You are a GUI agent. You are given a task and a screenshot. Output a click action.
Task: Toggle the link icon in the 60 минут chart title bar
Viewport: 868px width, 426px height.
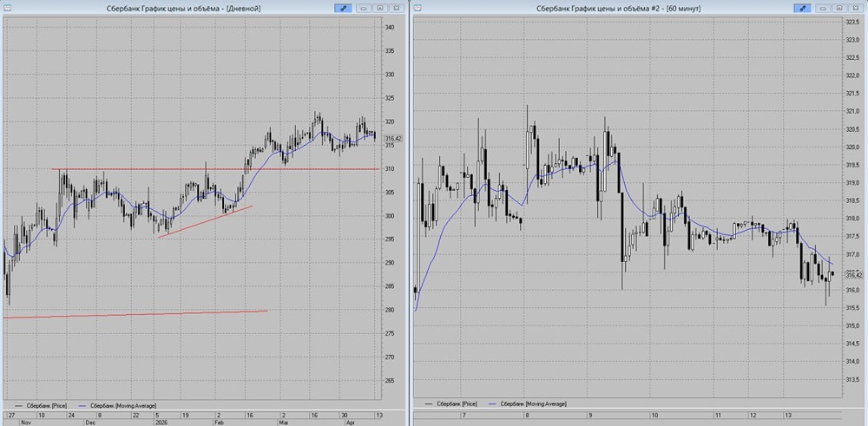coord(802,9)
